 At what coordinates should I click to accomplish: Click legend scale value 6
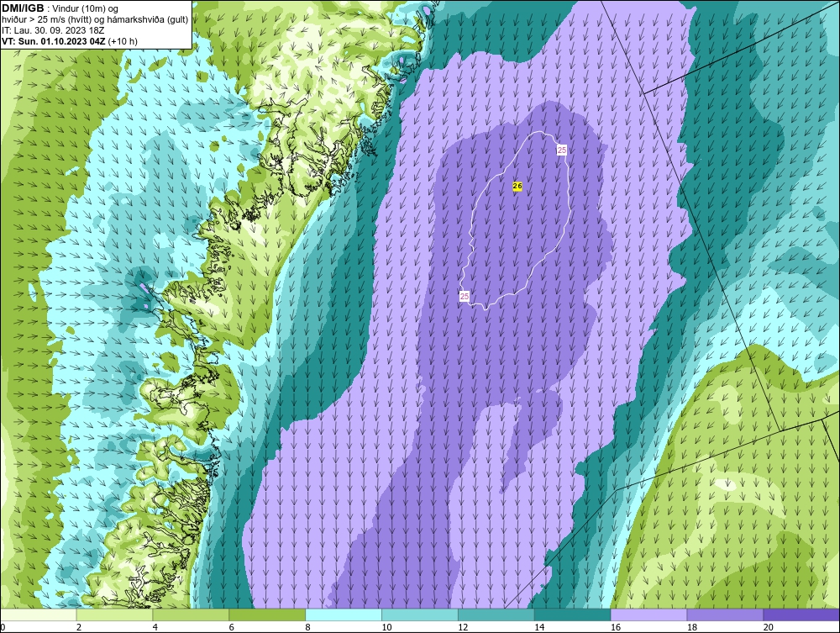click(232, 627)
